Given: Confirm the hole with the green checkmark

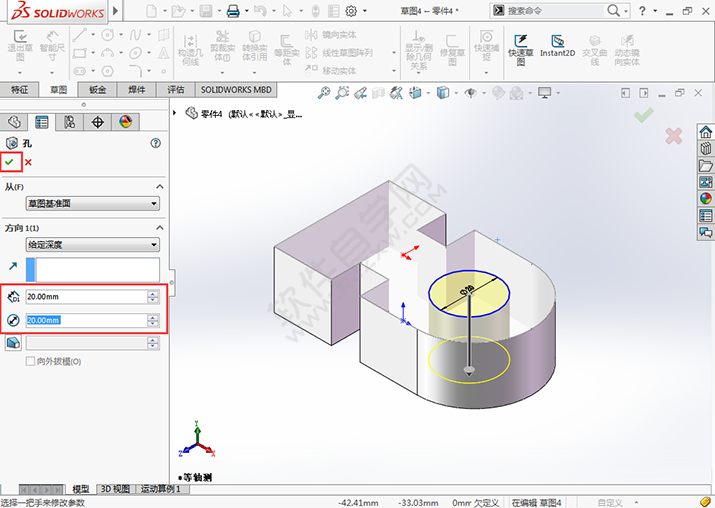Looking at the screenshot, I should pyautogui.click(x=10, y=162).
